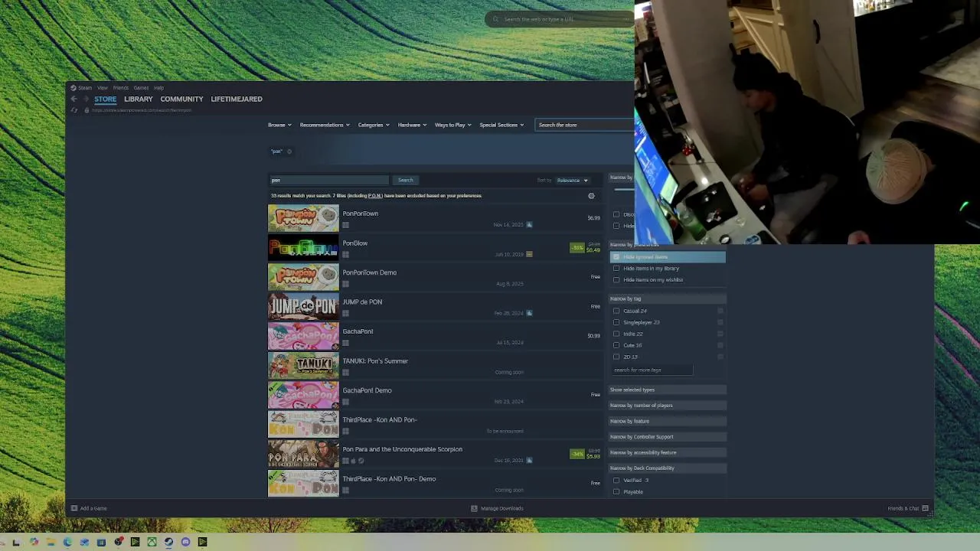
Task: Open Microsoft Edge from taskbar
Action: 67,542
